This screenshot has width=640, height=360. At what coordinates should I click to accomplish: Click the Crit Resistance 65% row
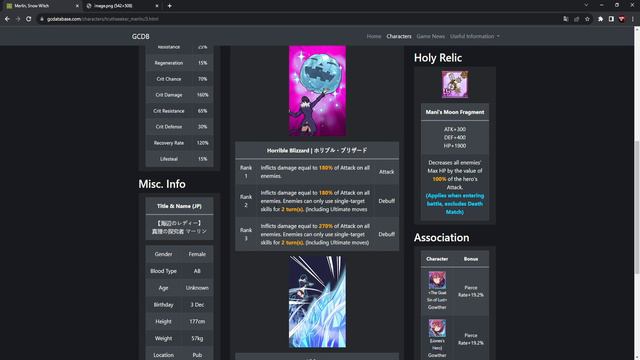[179, 111]
